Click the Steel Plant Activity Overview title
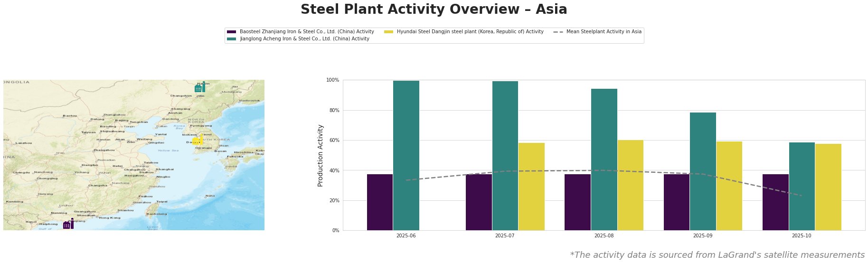The height and width of the screenshot is (263, 868). pyautogui.click(x=434, y=9)
